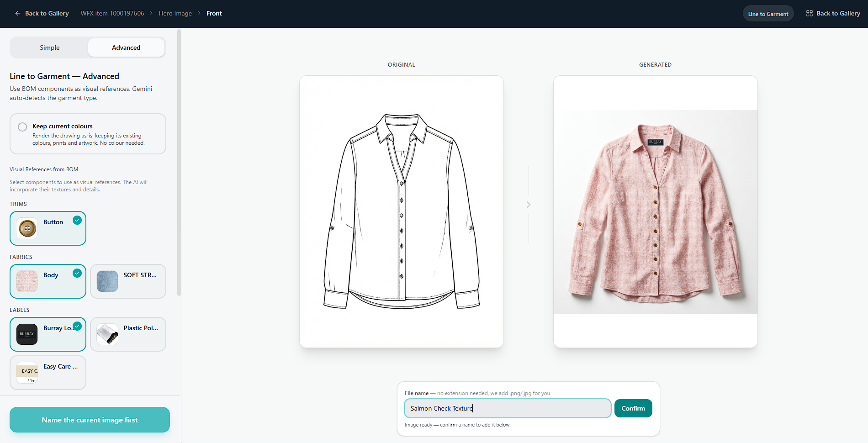868x443 pixels.
Task: Deselect the Burray Logo checkmark
Action: (77, 326)
